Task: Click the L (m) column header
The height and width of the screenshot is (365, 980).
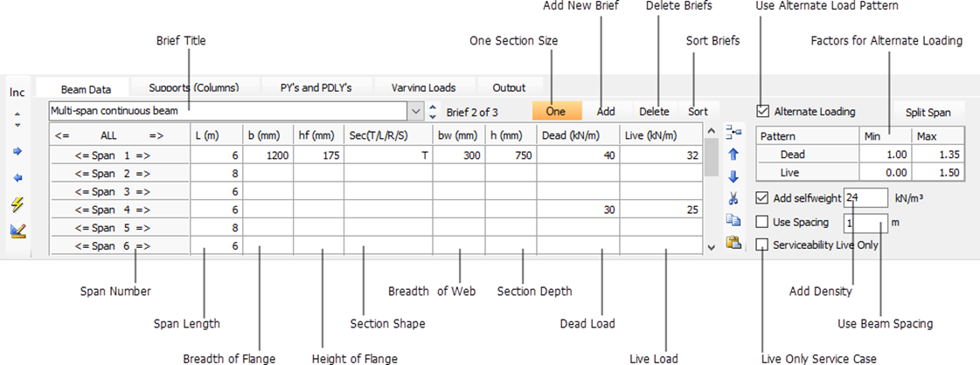Action: pyautogui.click(x=216, y=134)
